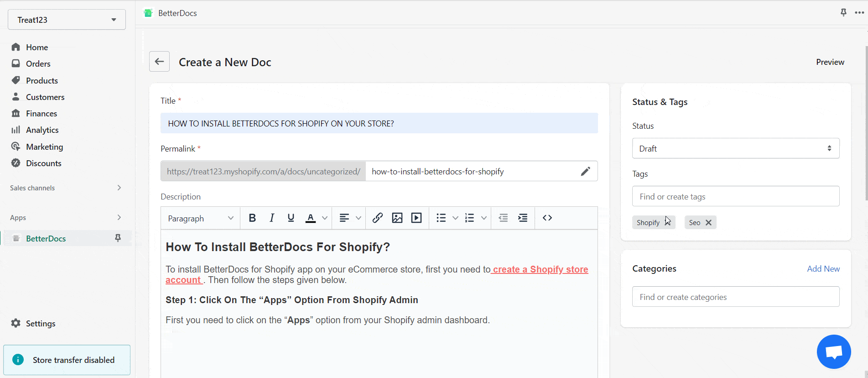This screenshot has width=868, height=378.
Task: Click Add New category link
Action: pos(823,269)
